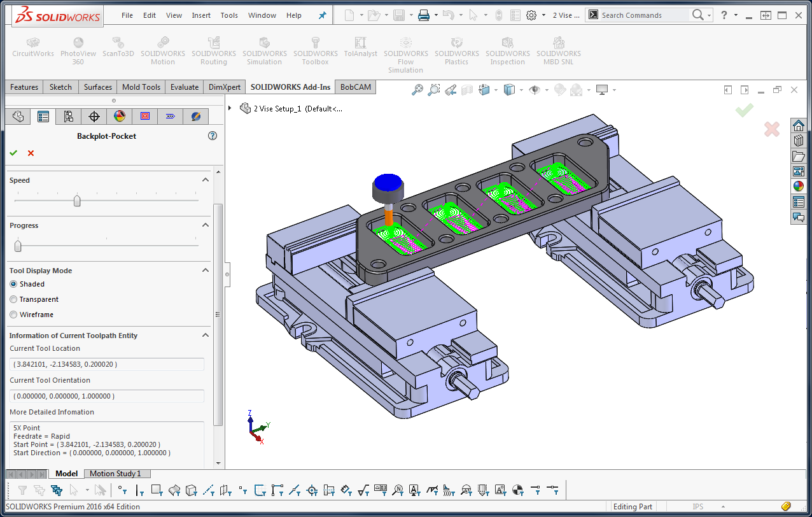Open the Window menu

pyautogui.click(x=262, y=15)
